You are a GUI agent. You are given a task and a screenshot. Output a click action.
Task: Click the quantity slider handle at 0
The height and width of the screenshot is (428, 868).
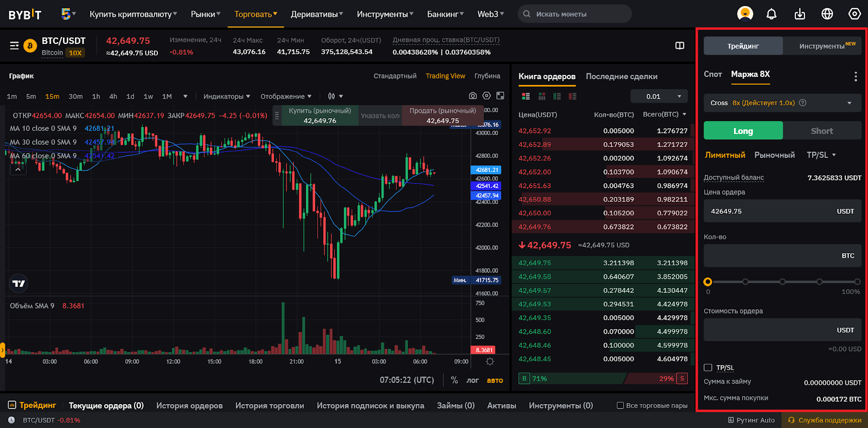[707, 282]
